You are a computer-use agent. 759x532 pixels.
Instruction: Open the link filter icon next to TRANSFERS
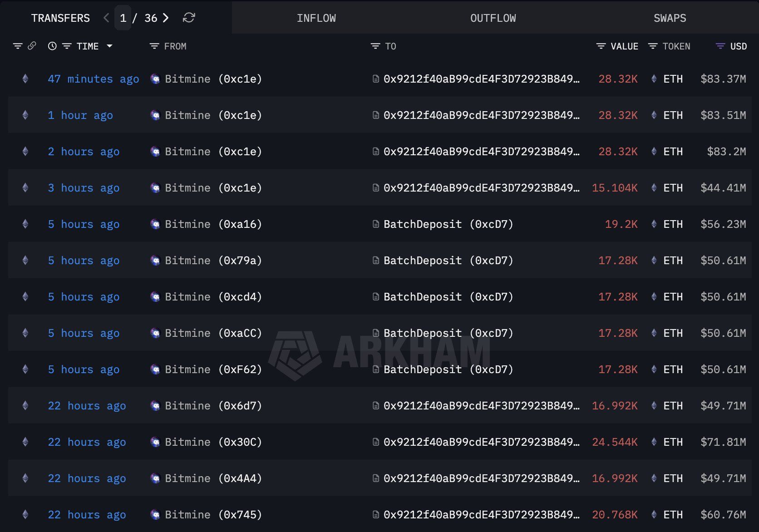click(31, 46)
